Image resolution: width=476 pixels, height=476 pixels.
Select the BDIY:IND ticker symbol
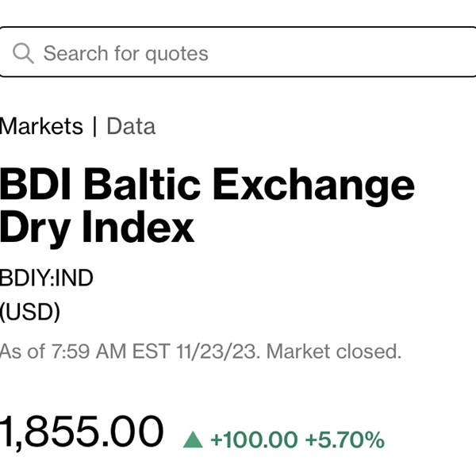(47, 278)
